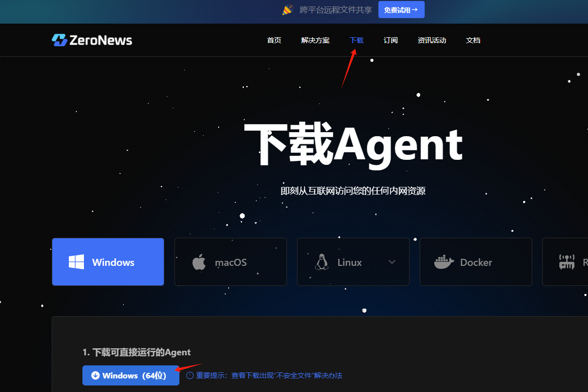Click the download arrow icon in Windows button
Image resolution: width=588 pixels, height=392 pixels.
pyautogui.click(x=95, y=375)
